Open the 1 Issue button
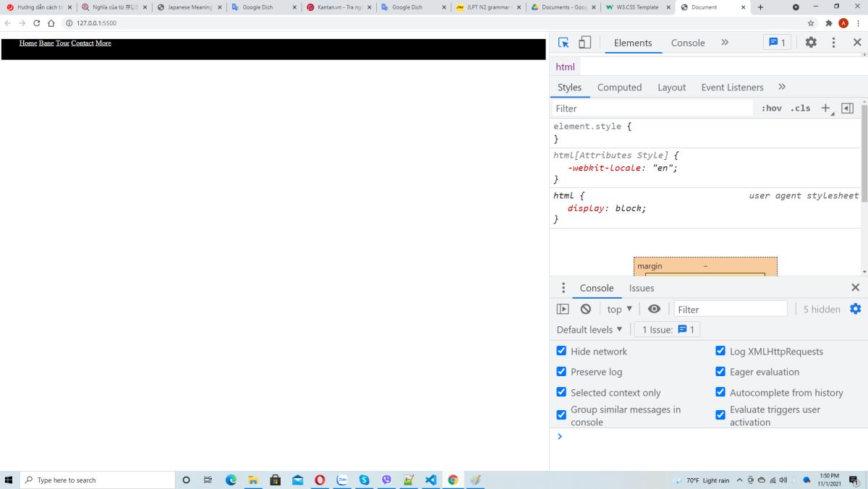This screenshot has height=489, width=868. 668,330
